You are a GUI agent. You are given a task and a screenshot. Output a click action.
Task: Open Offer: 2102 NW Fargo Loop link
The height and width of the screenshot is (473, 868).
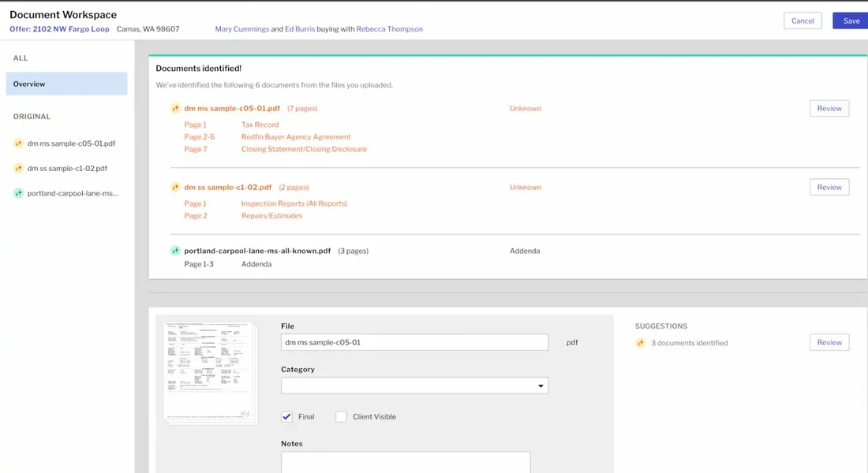click(x=59, y=28)
